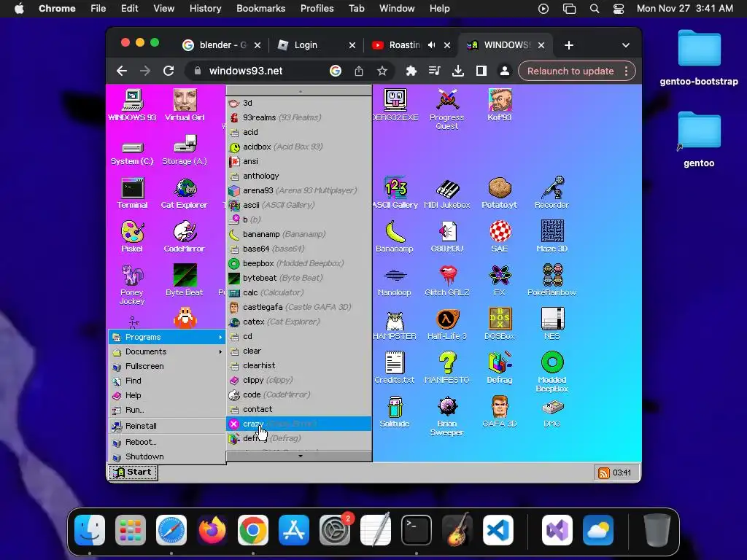Click the Windows 93 Start button

(133, 472)
